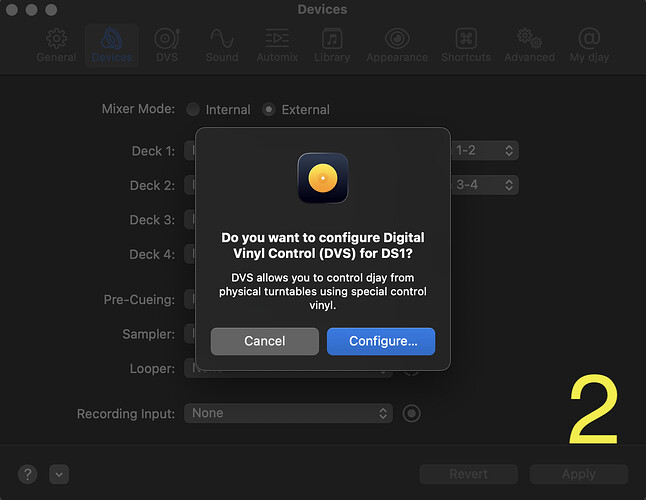Open the General preferences tab
The image size is (646, 500).
56,45
